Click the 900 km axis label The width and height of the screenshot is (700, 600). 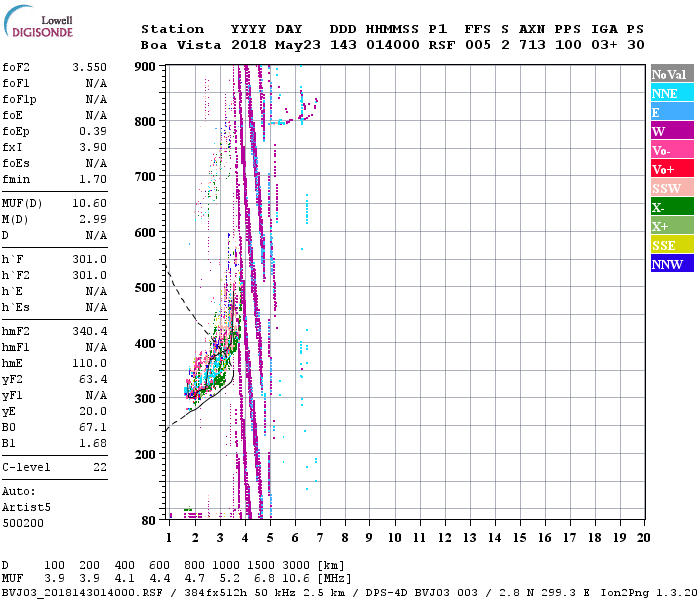(145, 67)
